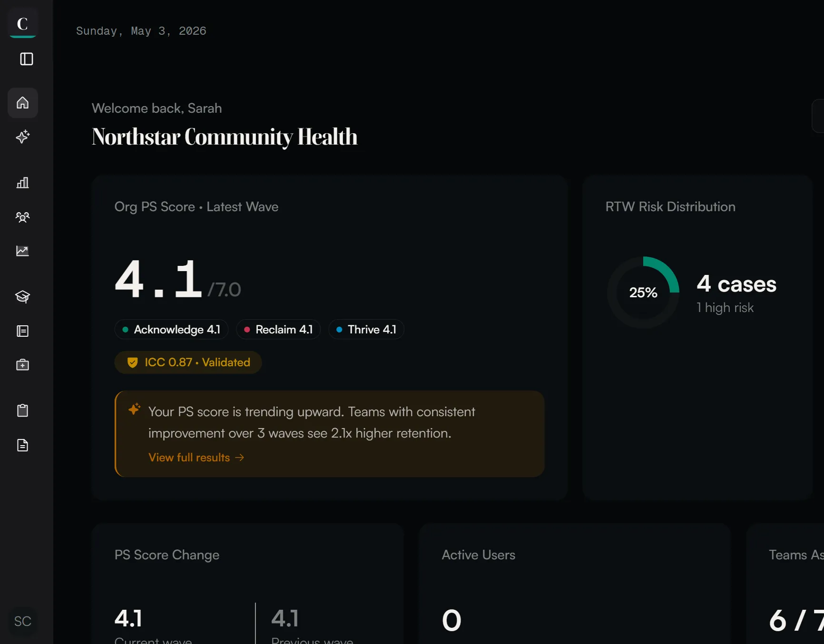Click the sparkle icon in insight banner
The image size is (824, 644).
pos(134,409)
